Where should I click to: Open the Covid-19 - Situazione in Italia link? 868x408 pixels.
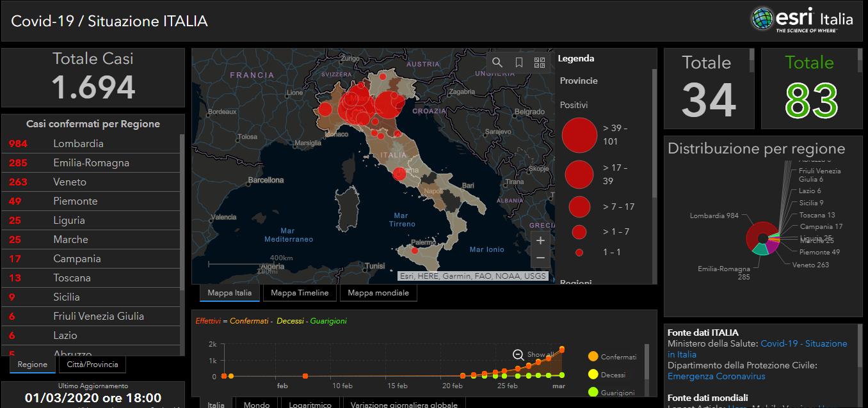(757, 349)
